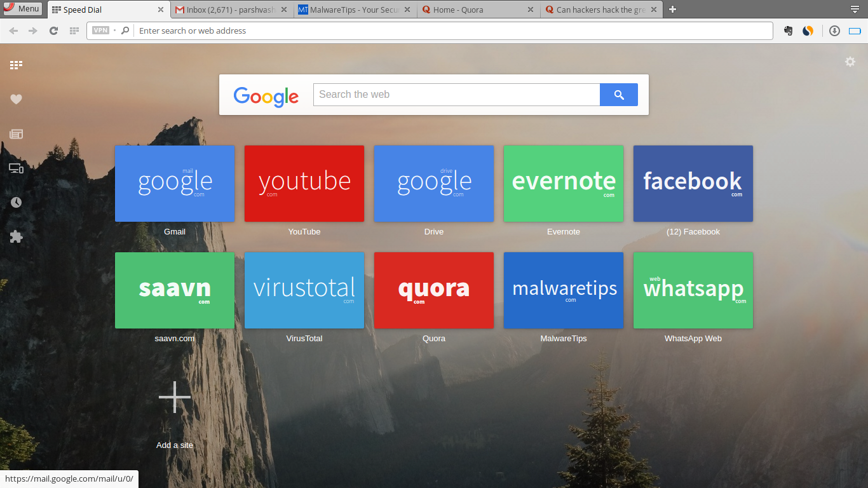
Task: Open the News icon in sidebar
Action: coord(17,133)
